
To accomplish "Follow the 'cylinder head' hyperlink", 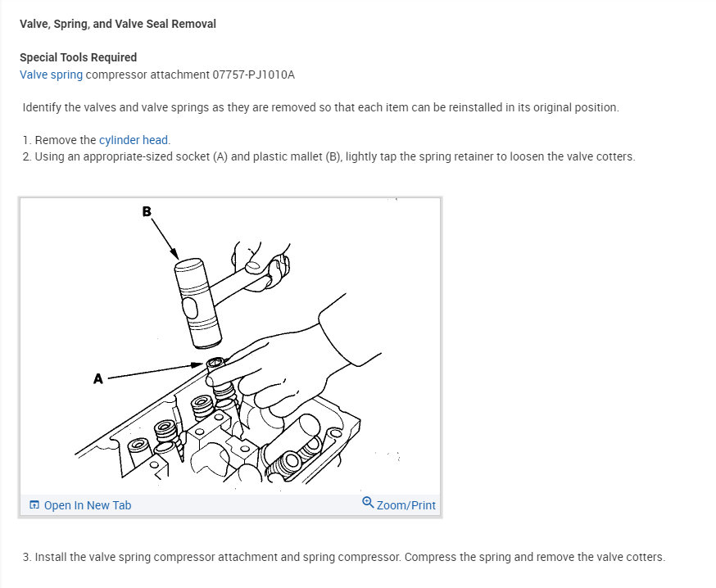I will tap(134, 140).
